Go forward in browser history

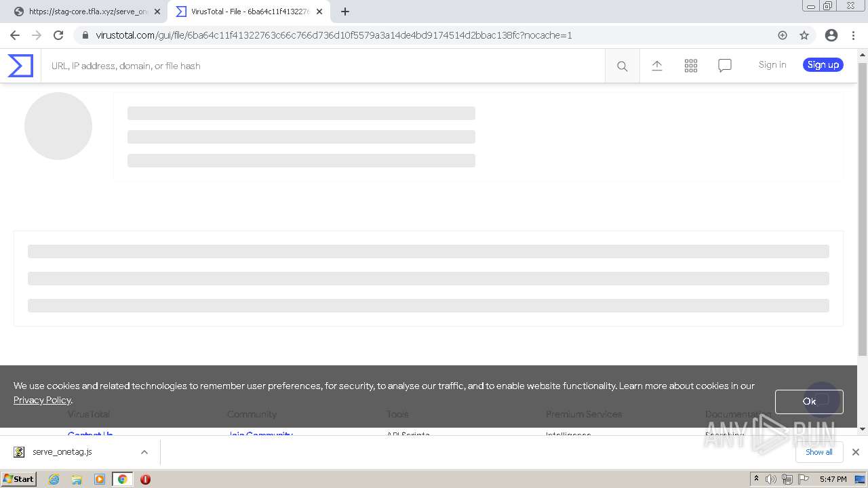(37, 35)
